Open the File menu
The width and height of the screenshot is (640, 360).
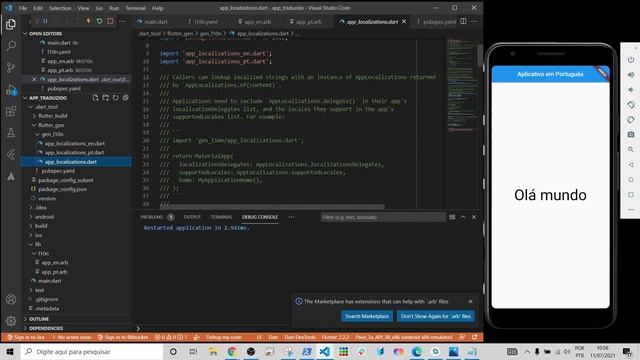(23, 8)
